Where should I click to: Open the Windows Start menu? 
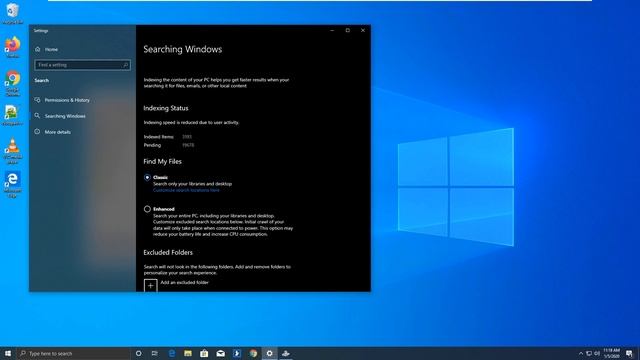[x=8, y=353]
